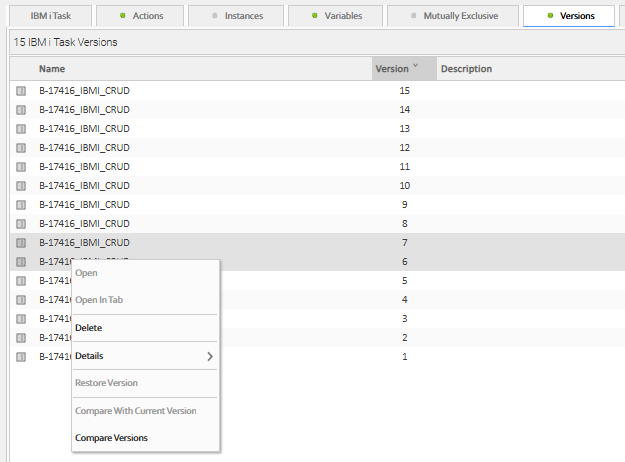Open the Variables tab
The image size is (625, 462).
click(335, 16)
